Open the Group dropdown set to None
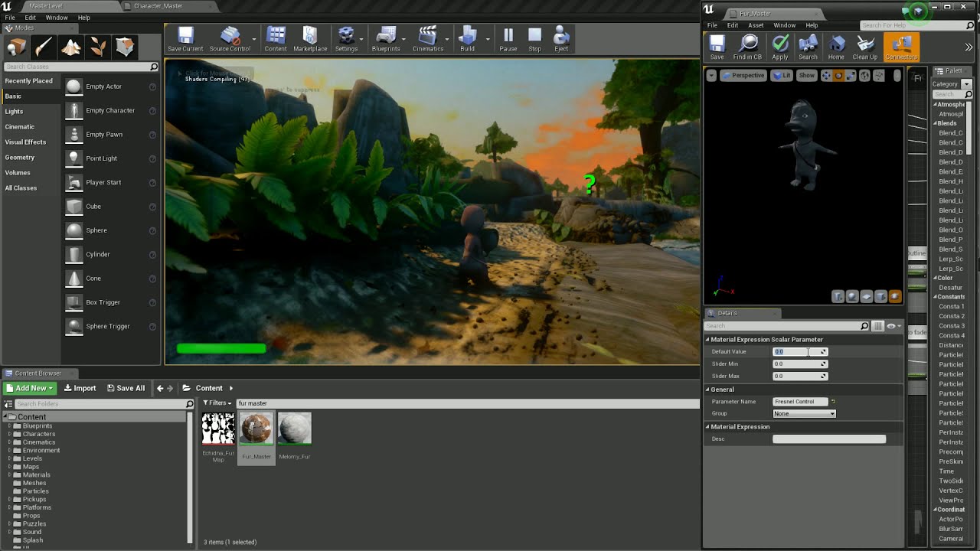This screenshot has height=551, width=980. (804, 413)
